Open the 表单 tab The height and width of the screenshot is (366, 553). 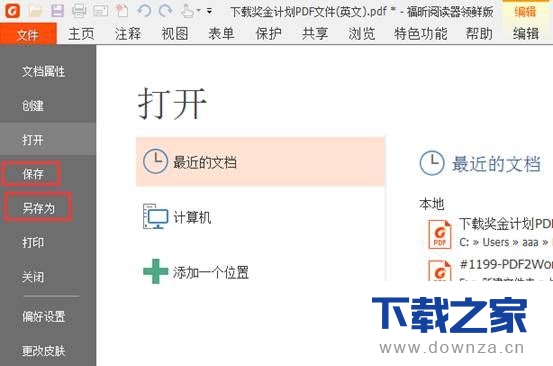(x=221, y=34)
